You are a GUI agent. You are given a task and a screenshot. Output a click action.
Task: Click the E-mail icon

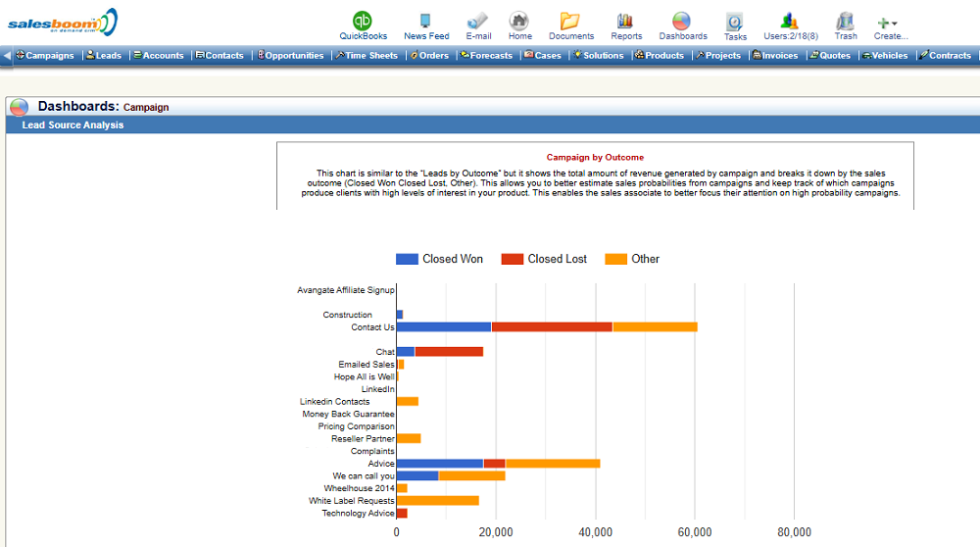478,21
